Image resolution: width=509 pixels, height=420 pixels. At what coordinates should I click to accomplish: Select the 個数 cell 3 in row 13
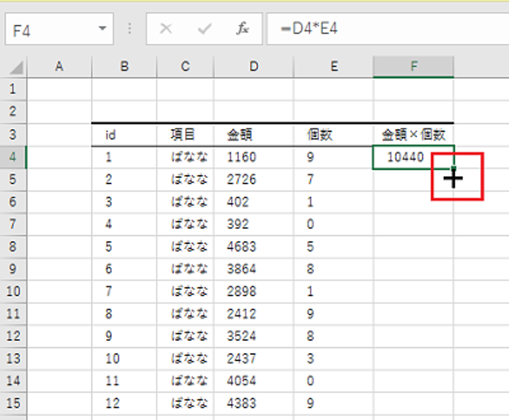[x=333, y=359]
